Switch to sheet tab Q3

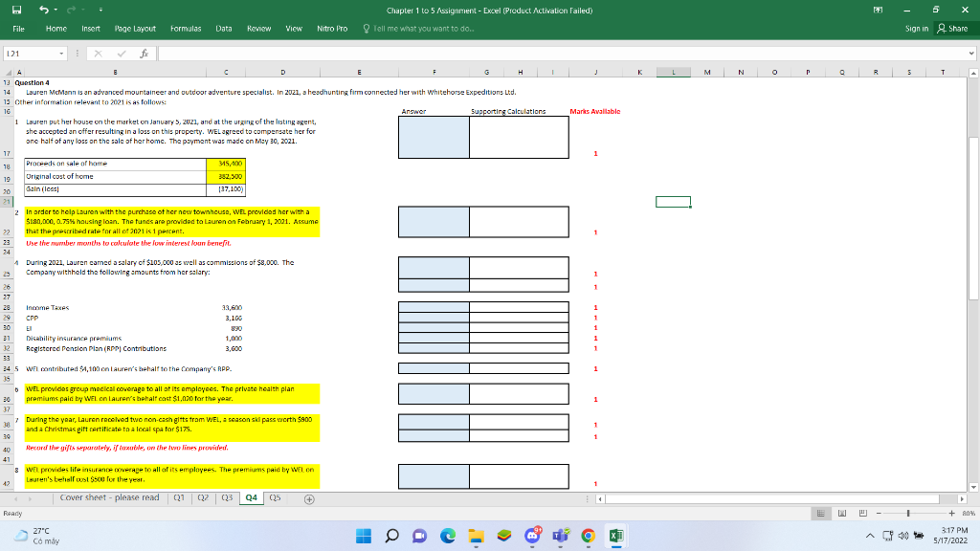coord(227,497)
